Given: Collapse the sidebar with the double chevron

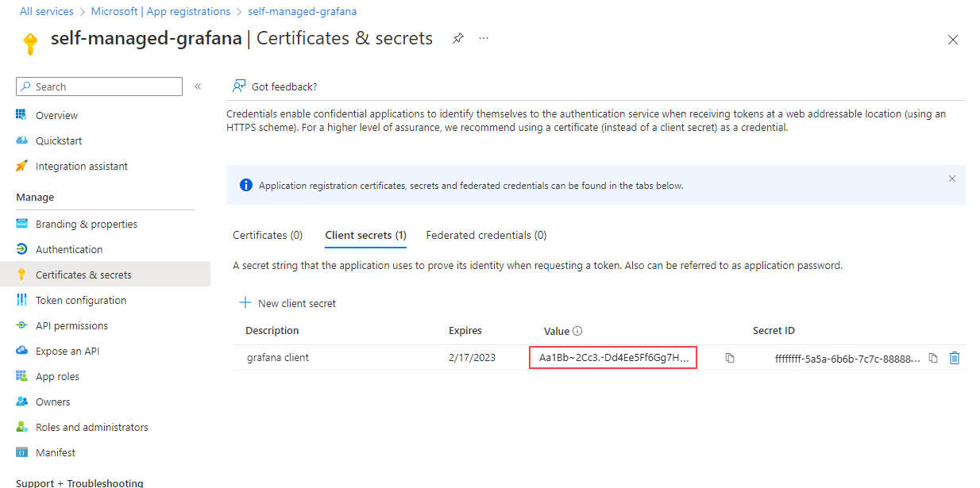Looking at the screenshot, I should tap(198, 86).
